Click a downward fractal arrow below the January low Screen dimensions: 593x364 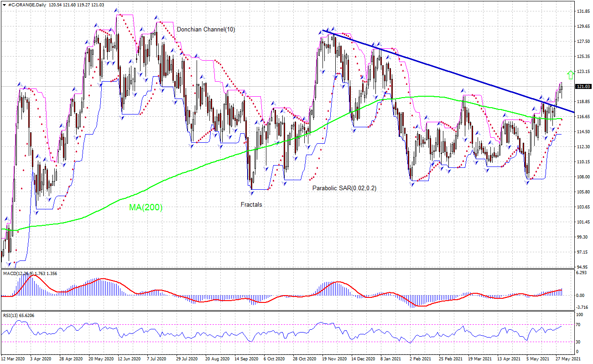point(412,183)
